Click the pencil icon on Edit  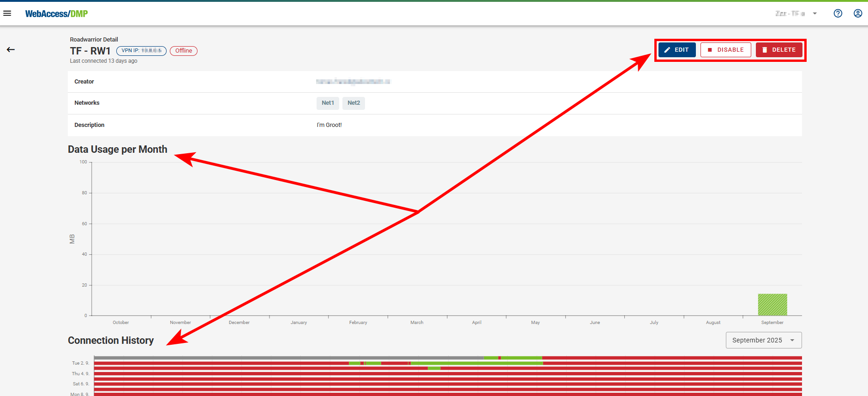click(667, 50)
